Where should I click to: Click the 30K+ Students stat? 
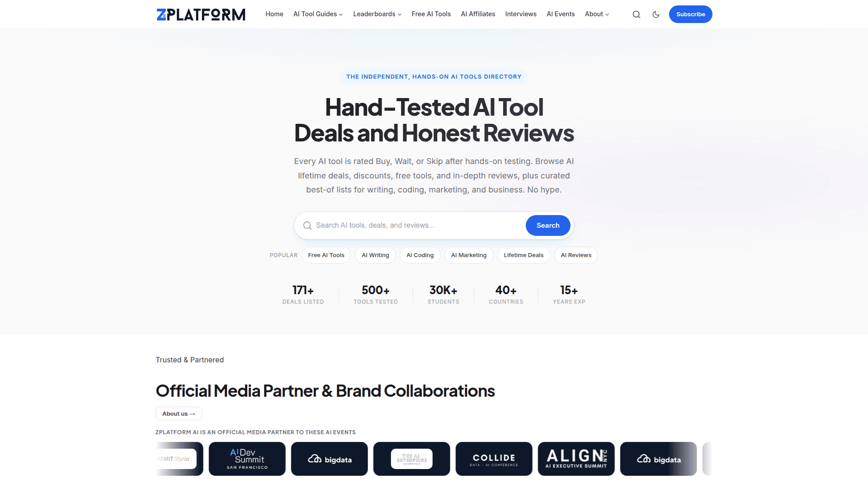pyautogui.click(x=443, y=295)
